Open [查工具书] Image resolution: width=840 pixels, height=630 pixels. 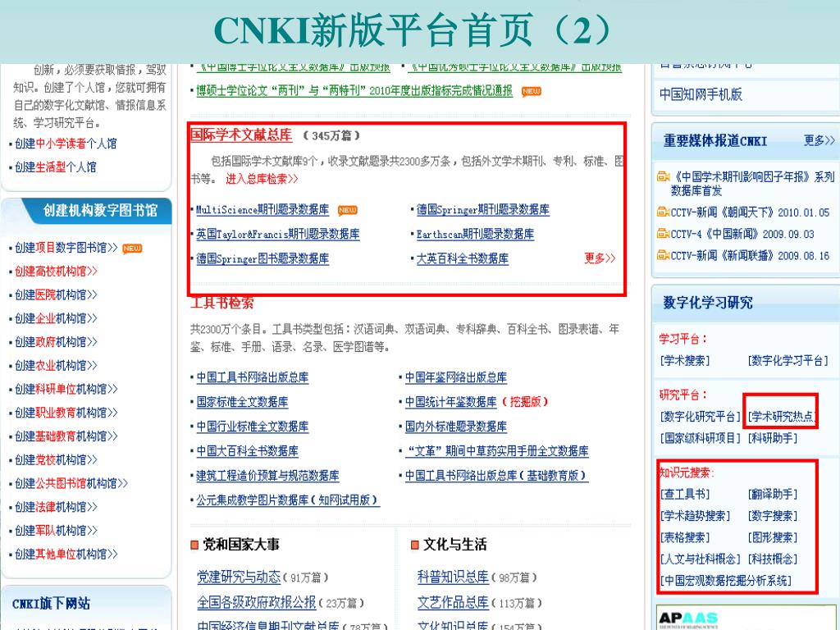click(x=685, y=494)
